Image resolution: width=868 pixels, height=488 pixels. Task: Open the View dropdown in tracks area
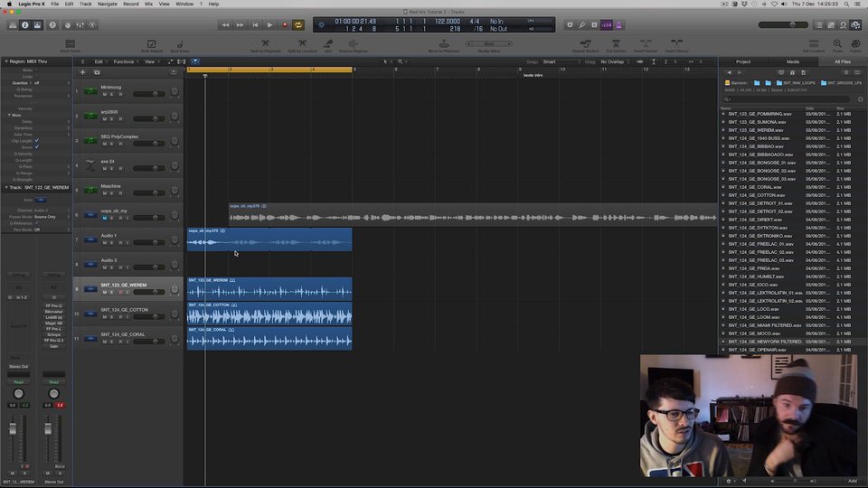[152, 62]
